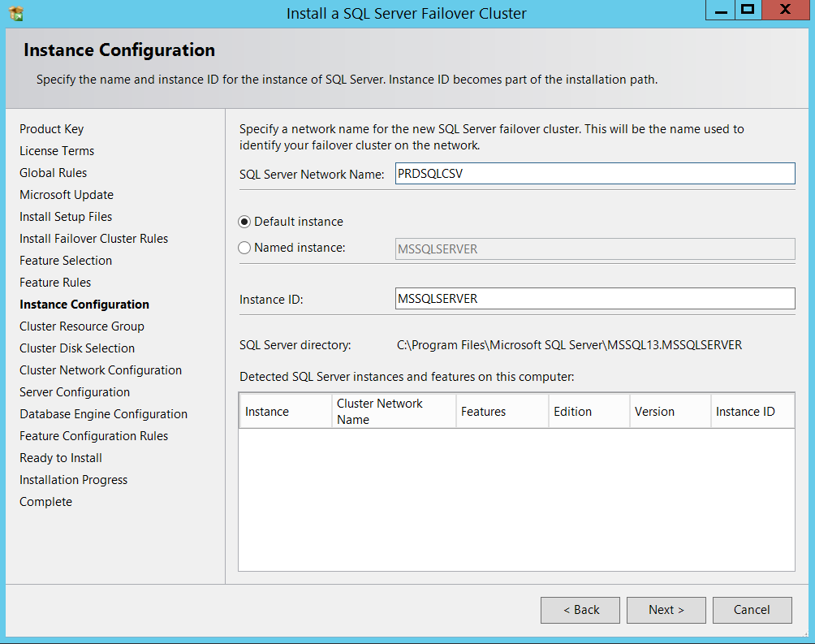Cancel the failover cluster installation
Image resolution: width=815 pixels, height=644 pixels.
[752, 610]
